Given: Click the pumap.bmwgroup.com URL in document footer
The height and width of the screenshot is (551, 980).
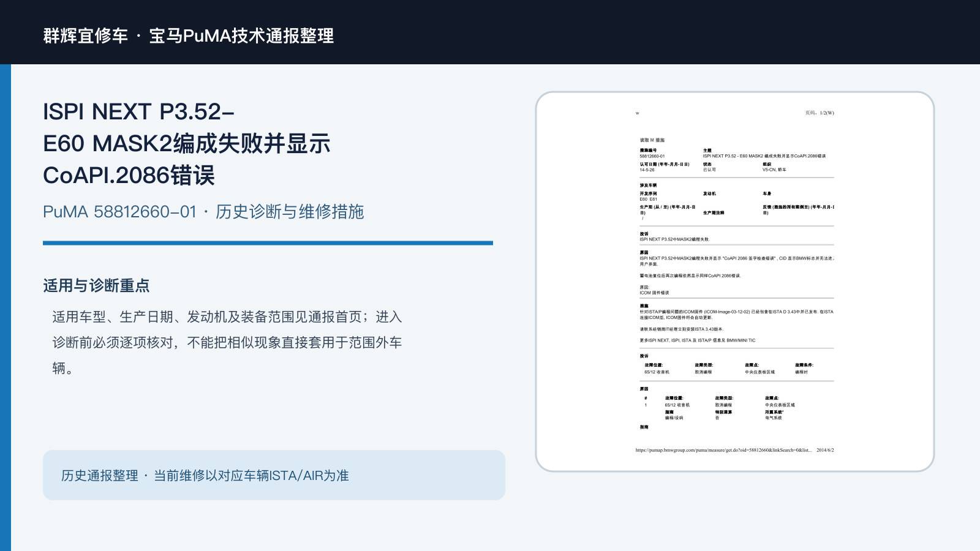Looking at the screenshot, I should [723, 450].
